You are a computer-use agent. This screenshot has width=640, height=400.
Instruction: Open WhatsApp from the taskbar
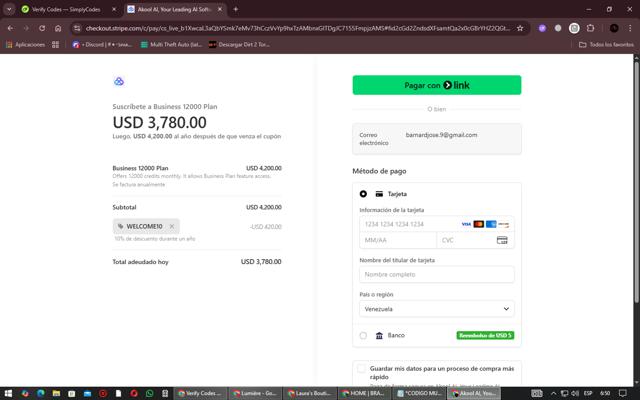tap(149, 393)
